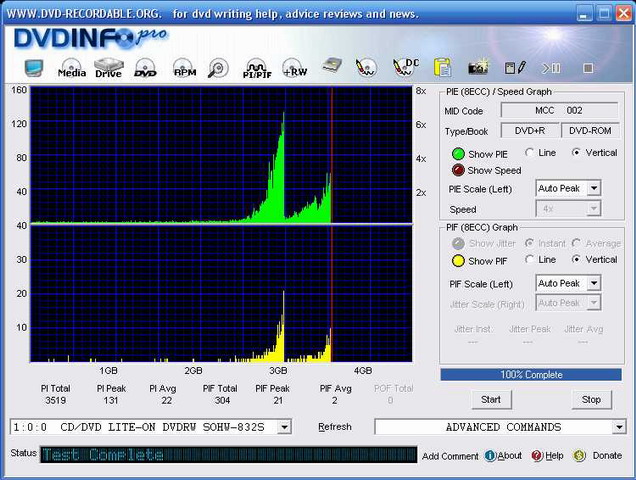
Task: Click the red Help question icon
Action: 537,456
